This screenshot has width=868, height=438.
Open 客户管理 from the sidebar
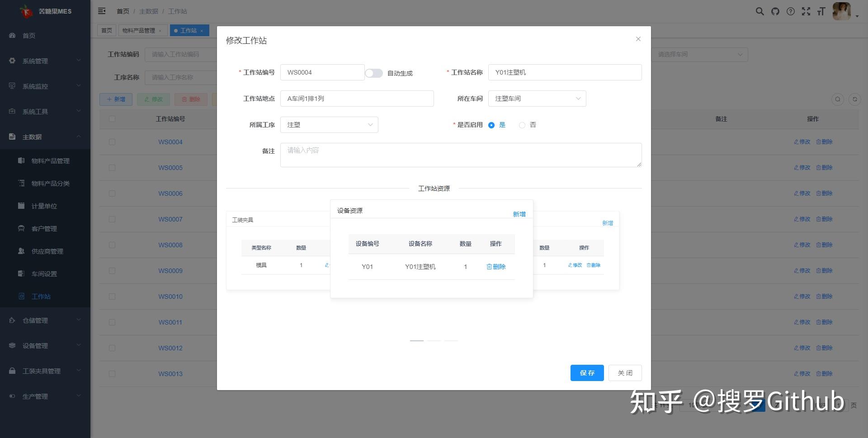[x=44, y=228]
